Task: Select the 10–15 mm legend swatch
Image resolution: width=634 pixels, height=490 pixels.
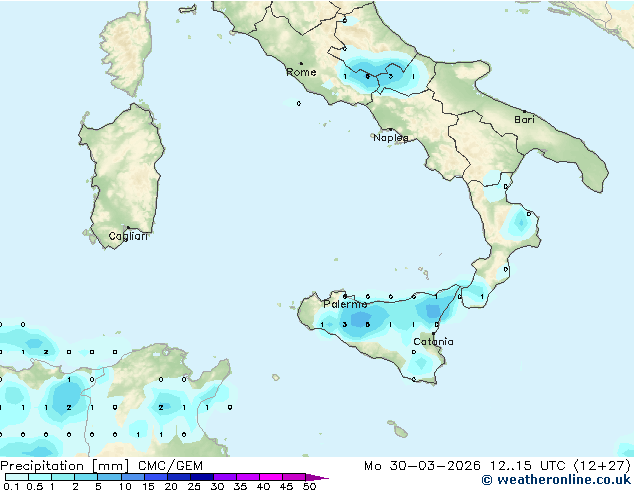Action: [132, 477]
